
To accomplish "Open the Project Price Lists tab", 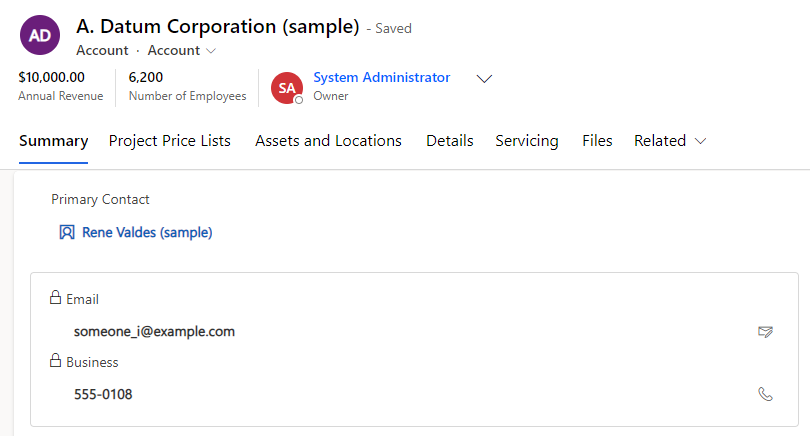I will click(x=169, y=141).
